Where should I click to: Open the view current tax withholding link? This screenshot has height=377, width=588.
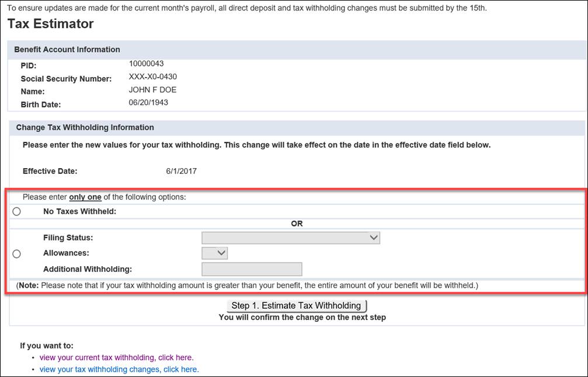(116, 358)
